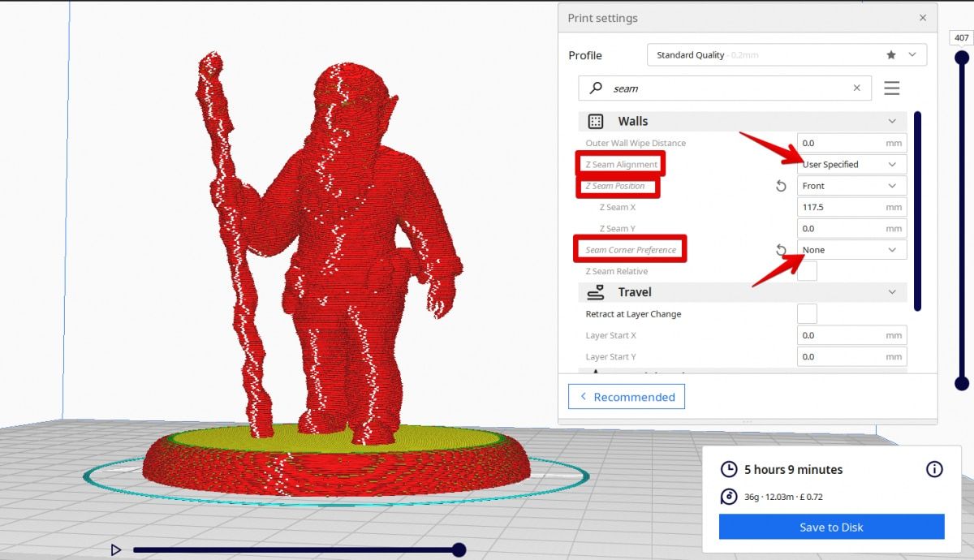Click the Save to Disk button
The image size is (974, 560).
point(831,527)
